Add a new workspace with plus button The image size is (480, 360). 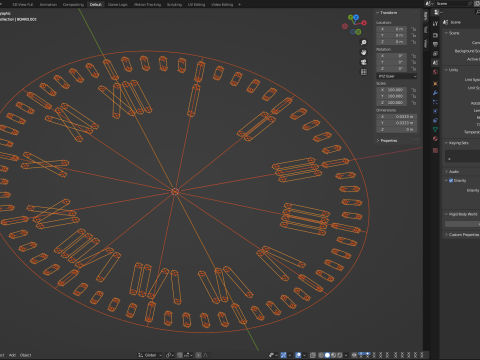coord(239,4)
